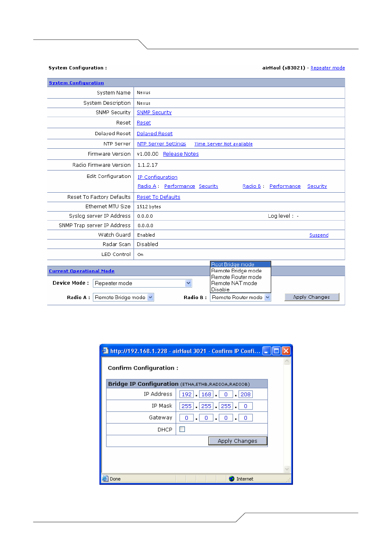The image size is (392, 555).
Task: Click Apply Changes beside Radio B
Action: [311, 297]
